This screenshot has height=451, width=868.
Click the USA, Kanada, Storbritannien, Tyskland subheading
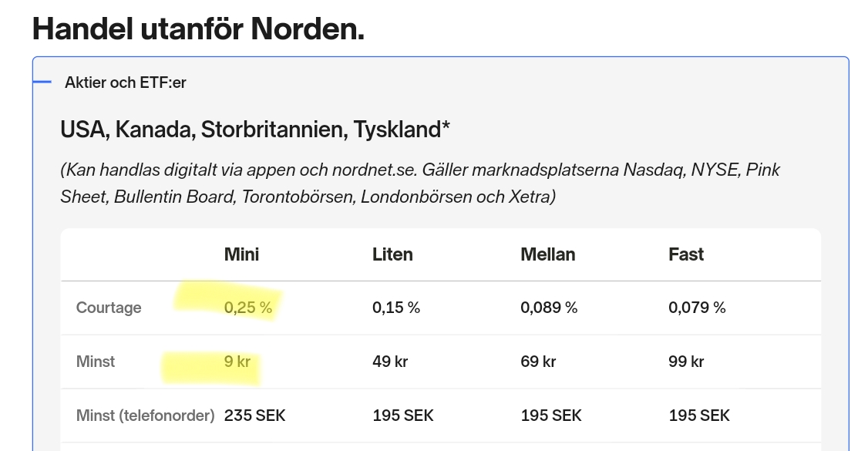(x=254, y=130)
